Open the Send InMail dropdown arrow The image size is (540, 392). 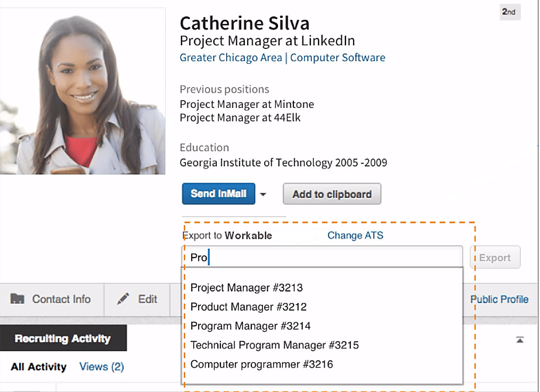click(263, 194)
